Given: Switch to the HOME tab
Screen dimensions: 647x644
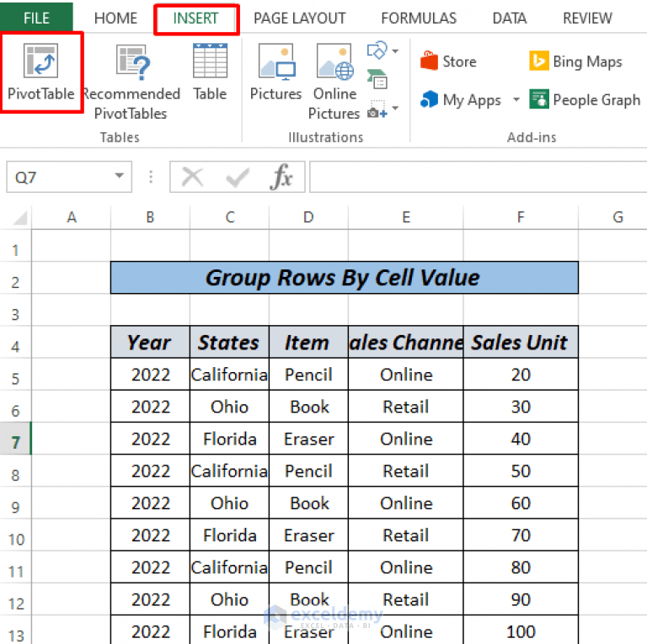Looking at the screenshot, I should (115, 19).
